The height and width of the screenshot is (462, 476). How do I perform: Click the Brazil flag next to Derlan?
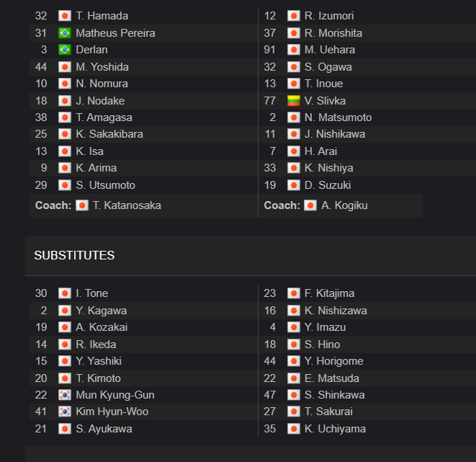point(65,50)
